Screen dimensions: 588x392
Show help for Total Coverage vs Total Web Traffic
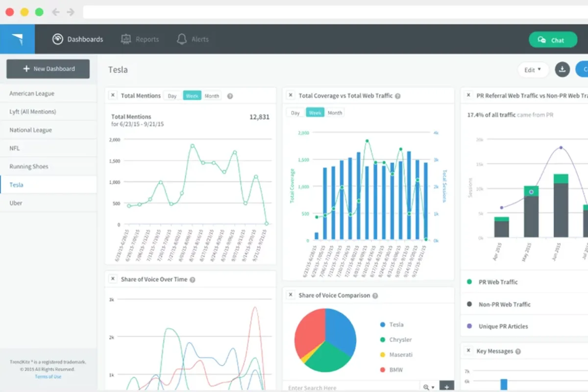(x=398, y=96)
